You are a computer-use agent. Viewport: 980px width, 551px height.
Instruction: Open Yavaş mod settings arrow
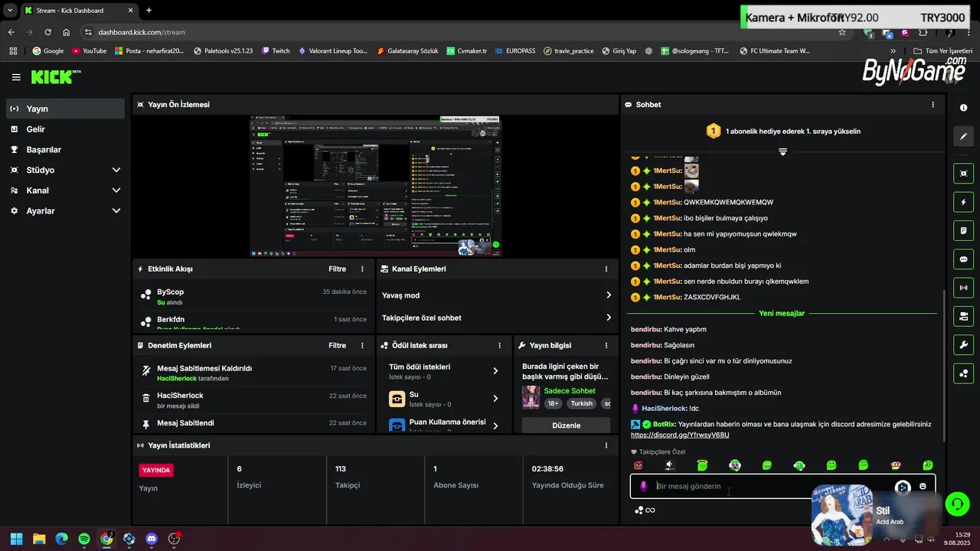[609, 295]
